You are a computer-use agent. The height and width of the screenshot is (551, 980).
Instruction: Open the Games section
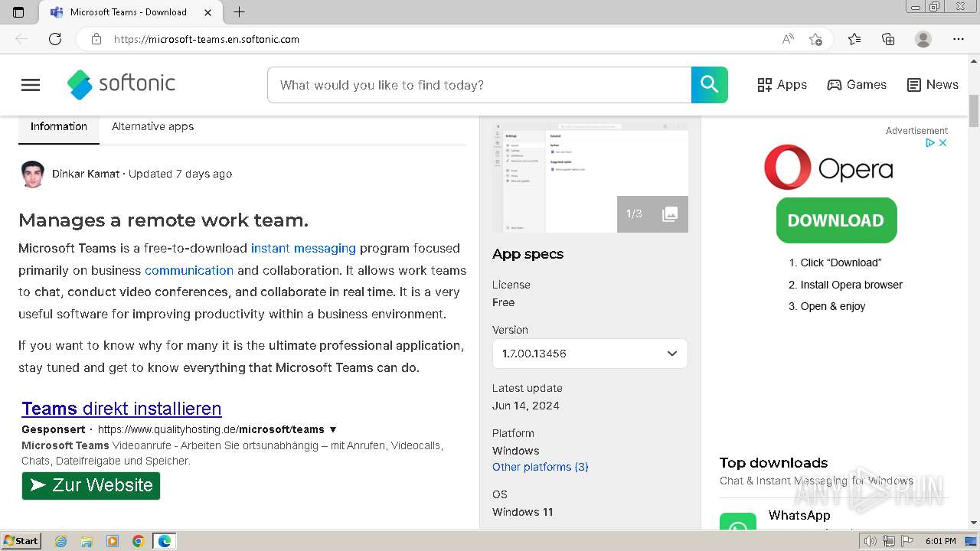click(x=857, y=85)
